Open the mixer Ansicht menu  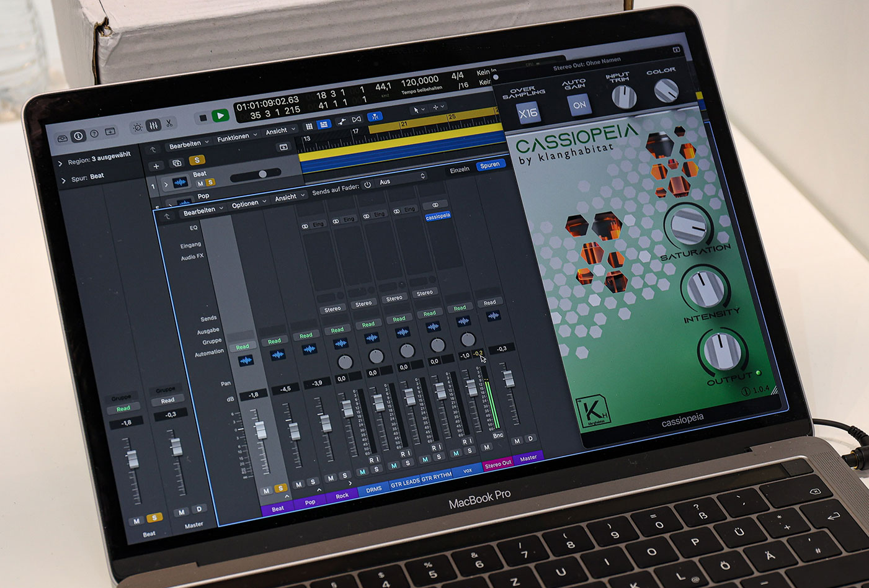tap(290, 197)
